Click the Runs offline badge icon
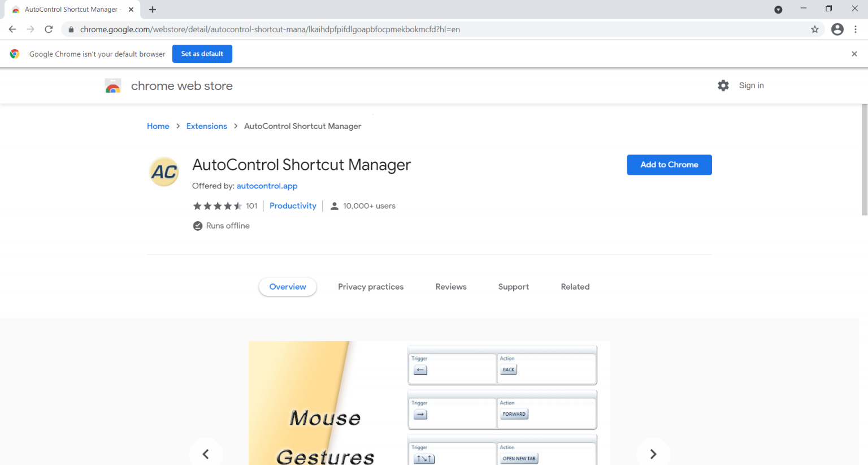The width and height of the screenshot is (868, 465). (197, 225)
